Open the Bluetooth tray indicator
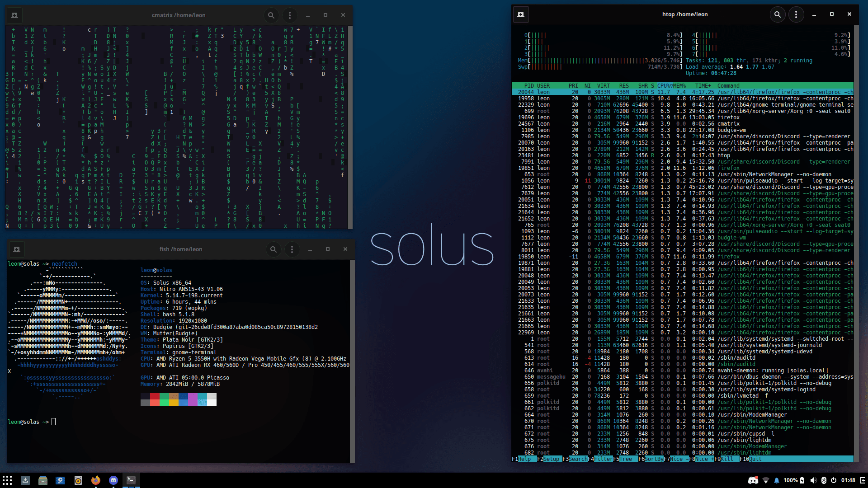Screen dimensions: 868x488 [824, 480]
